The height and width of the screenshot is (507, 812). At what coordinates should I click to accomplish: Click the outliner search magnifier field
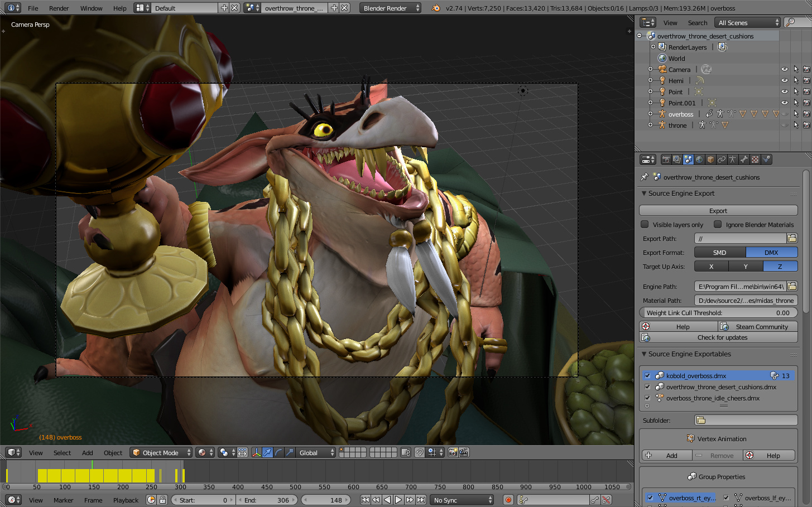797,22
